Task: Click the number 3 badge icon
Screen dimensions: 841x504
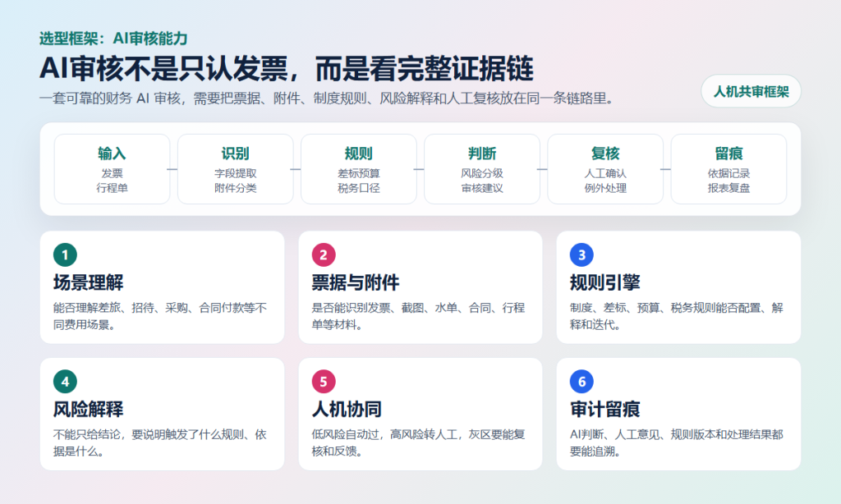Action: (581, 254)
